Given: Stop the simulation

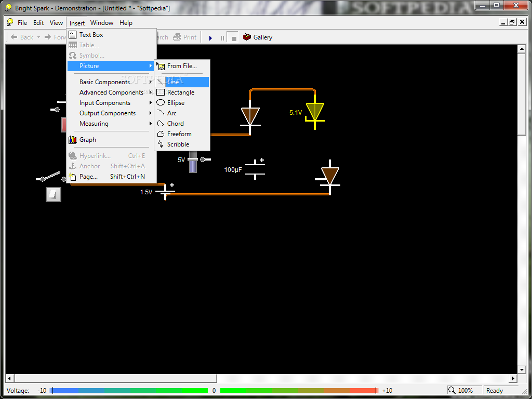Looking at the screenshot, I should [234, 37].
